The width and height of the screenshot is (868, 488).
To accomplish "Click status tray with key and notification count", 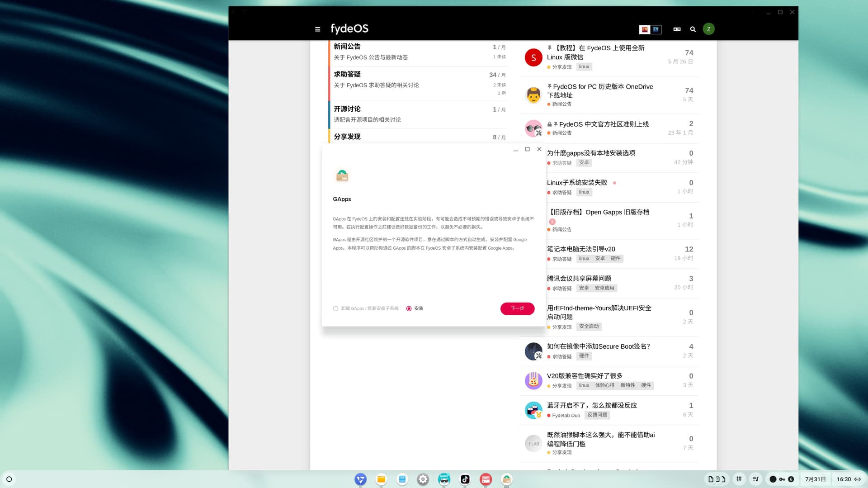I will tap(782, 479).
